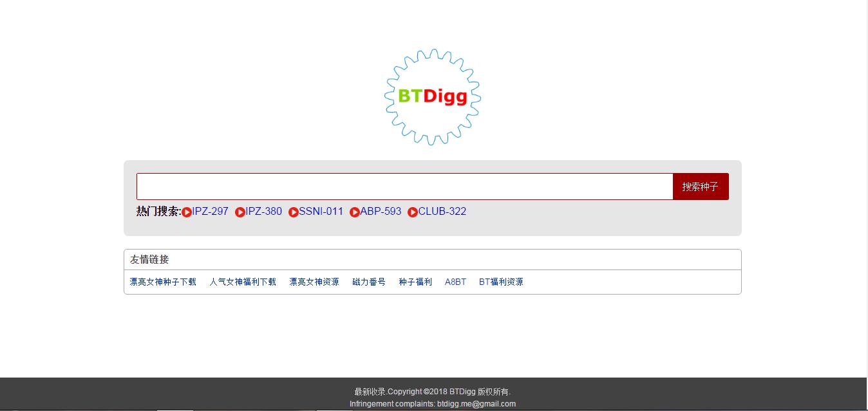The image size is (868, 411).
Task: Click the red play icon before SSNI-011
Action: [294, 212]
